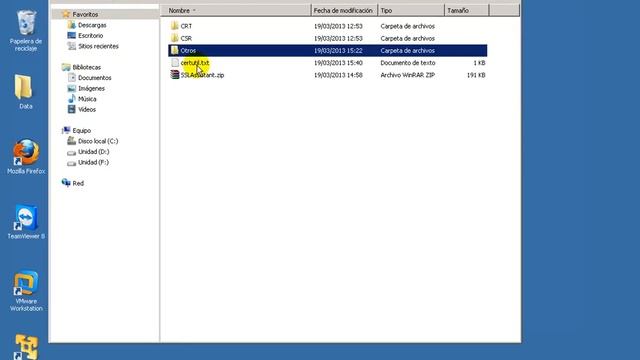Image resolution: width=640 pixels, height=360 pixels.
Task: Sort files by Nombre column header
Action: point(235,10)
